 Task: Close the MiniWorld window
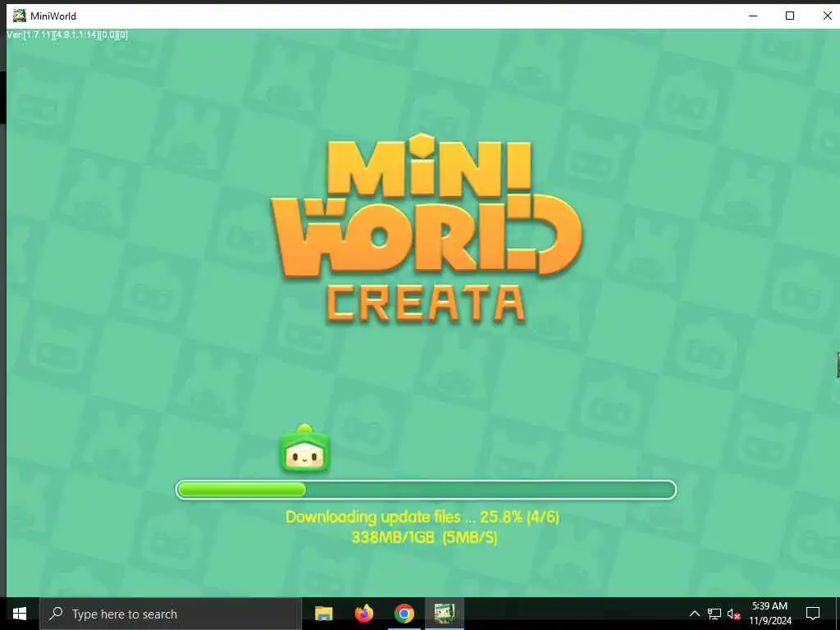click(x=827, y=16)
